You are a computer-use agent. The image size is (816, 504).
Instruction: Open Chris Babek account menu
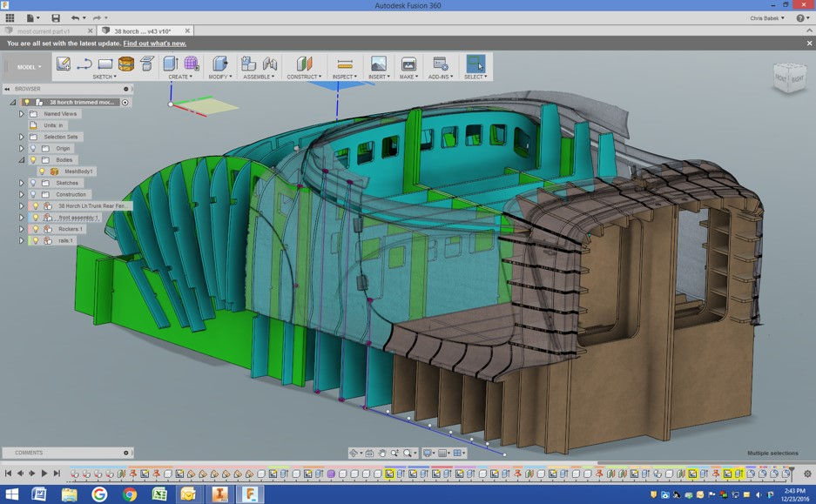pos(767,18)
